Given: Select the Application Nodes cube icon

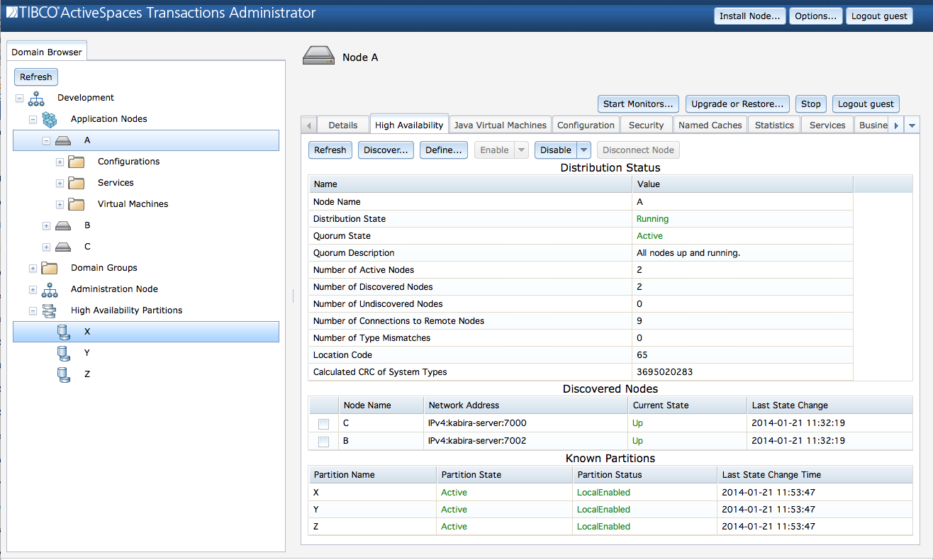Looking at the screenshot, I should (x=49, y=119).
